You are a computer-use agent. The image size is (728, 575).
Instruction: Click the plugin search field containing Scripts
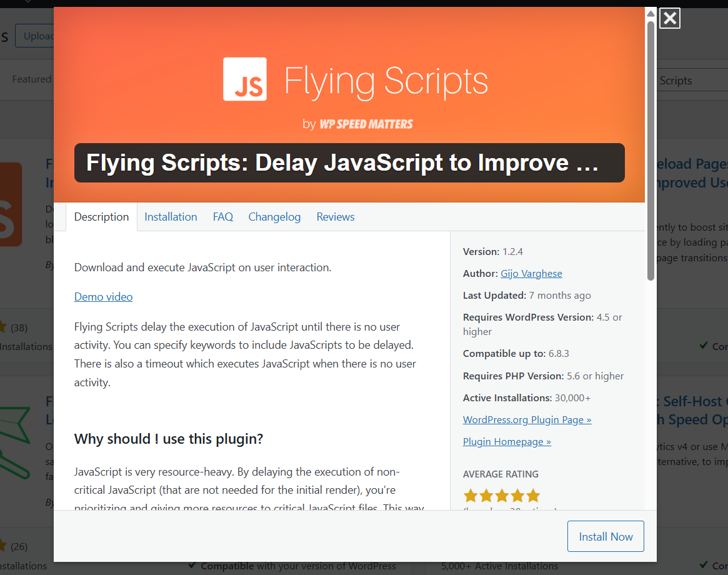pos(691,81)
